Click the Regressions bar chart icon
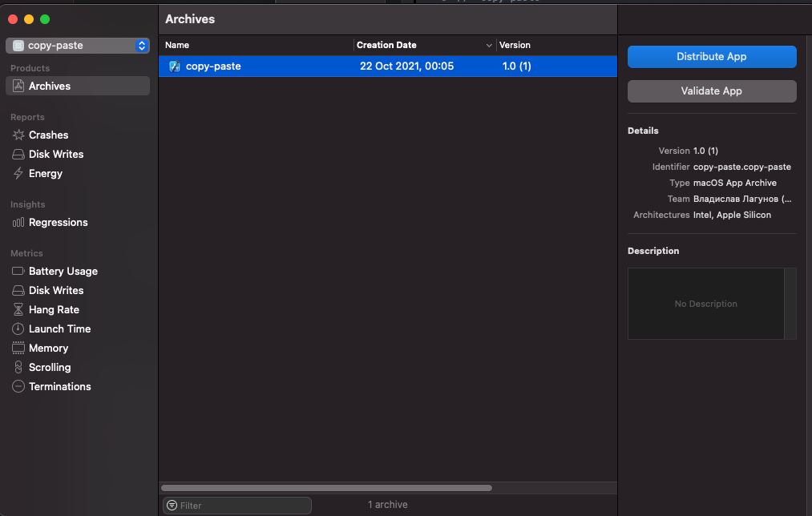 [x=18, y=223]
